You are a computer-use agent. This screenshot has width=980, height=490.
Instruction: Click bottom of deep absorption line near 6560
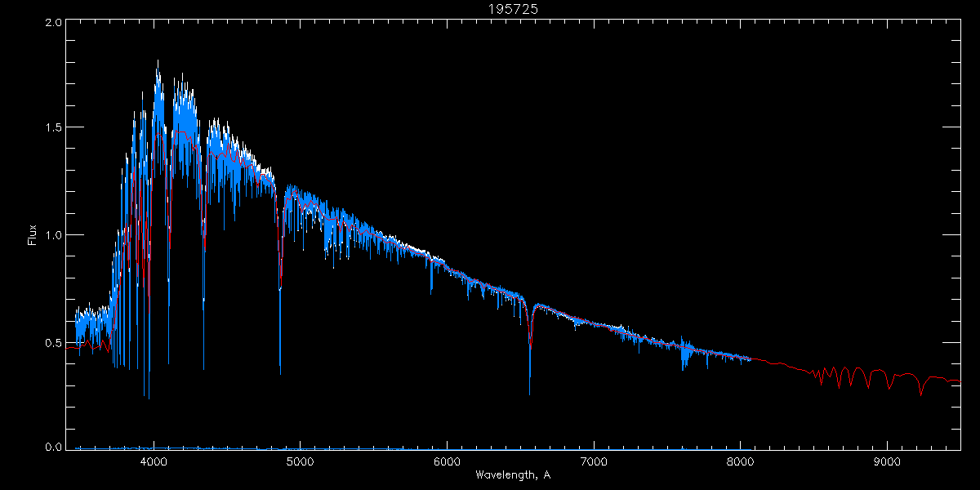530,392
